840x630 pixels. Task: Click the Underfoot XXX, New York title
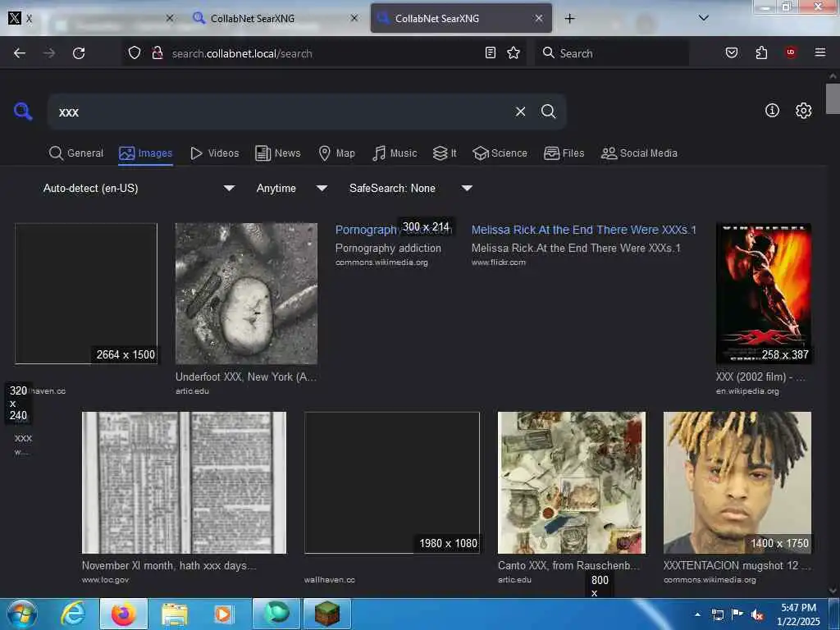coord(246,377)
